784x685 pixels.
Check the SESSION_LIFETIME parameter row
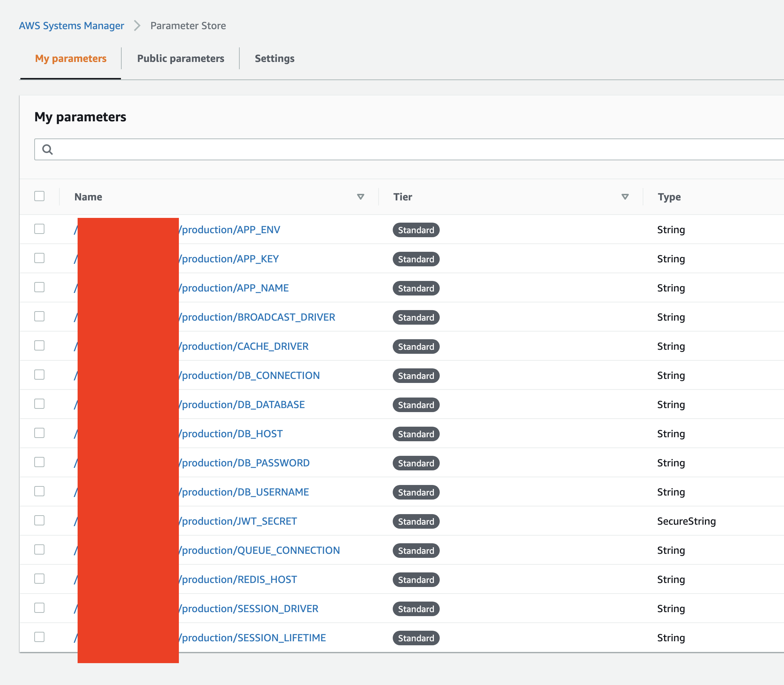[39, 637]
